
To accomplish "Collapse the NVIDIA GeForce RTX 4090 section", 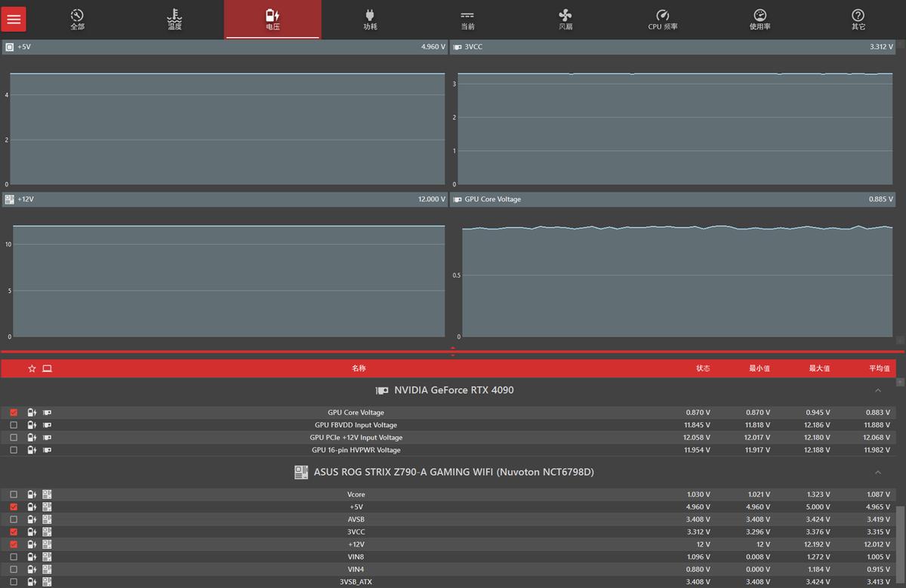I will [x=877, y=390].
